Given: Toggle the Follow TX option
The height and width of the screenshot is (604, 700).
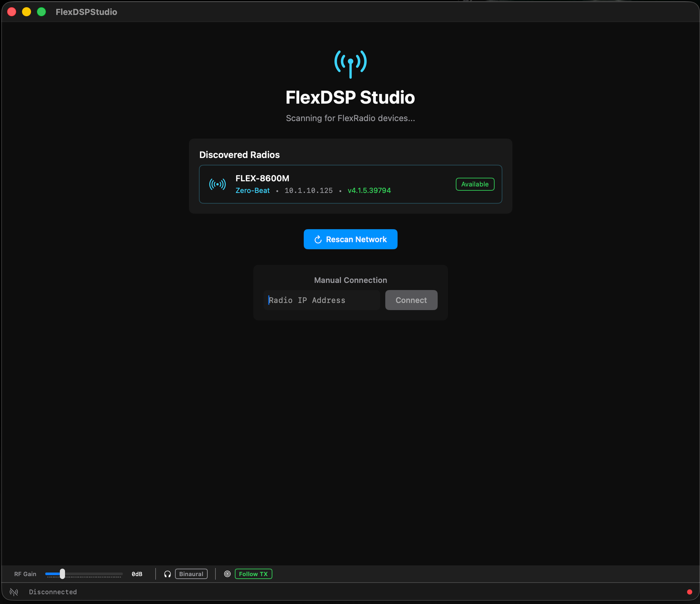Looking at the screenshot, I should (253, 574).
